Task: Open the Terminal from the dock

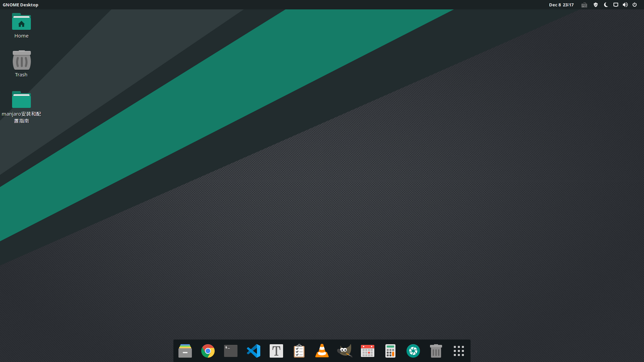Action: point(231,351)
